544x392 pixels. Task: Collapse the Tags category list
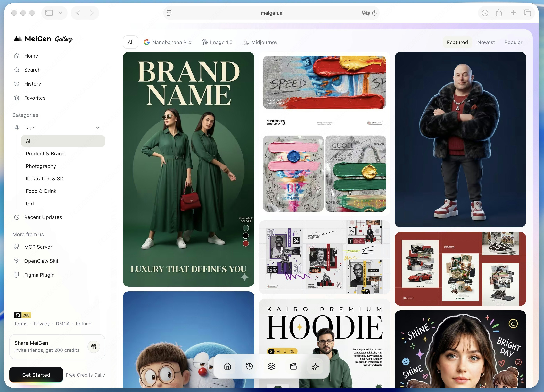coord(98,128)
